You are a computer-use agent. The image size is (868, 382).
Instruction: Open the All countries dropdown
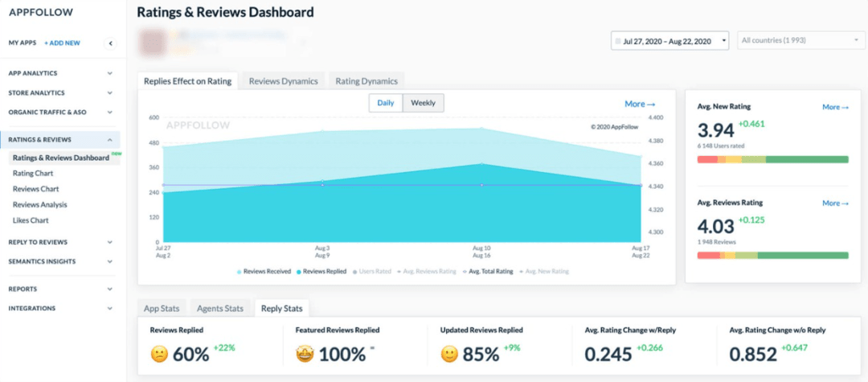pyautogui.click(x=800, y=40)
